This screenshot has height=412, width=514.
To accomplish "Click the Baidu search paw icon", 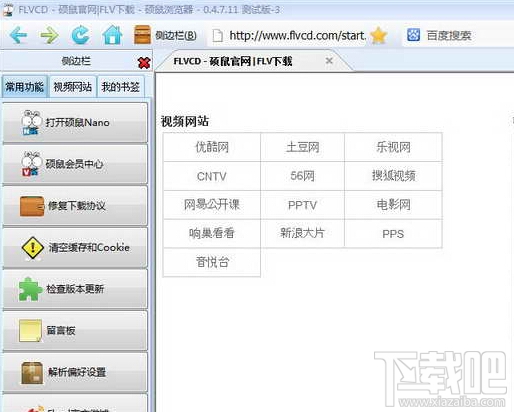I will click(413, 35).
